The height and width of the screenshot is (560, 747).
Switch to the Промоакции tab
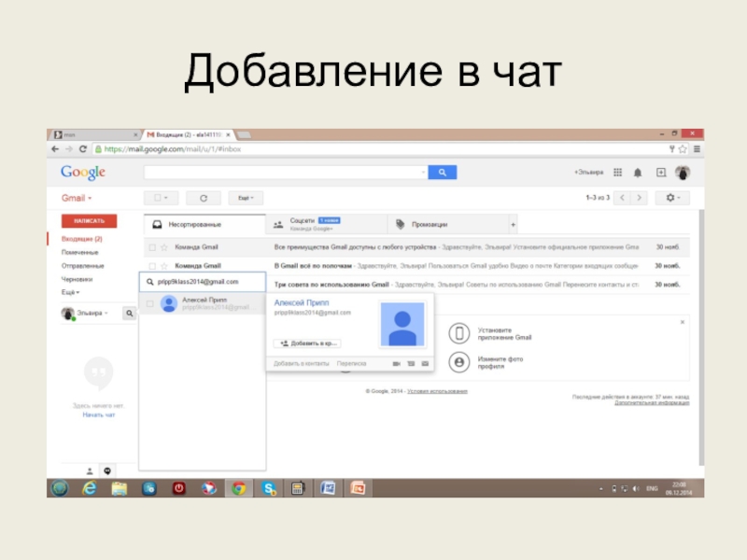pyautogui.click(x=448, y=224)
